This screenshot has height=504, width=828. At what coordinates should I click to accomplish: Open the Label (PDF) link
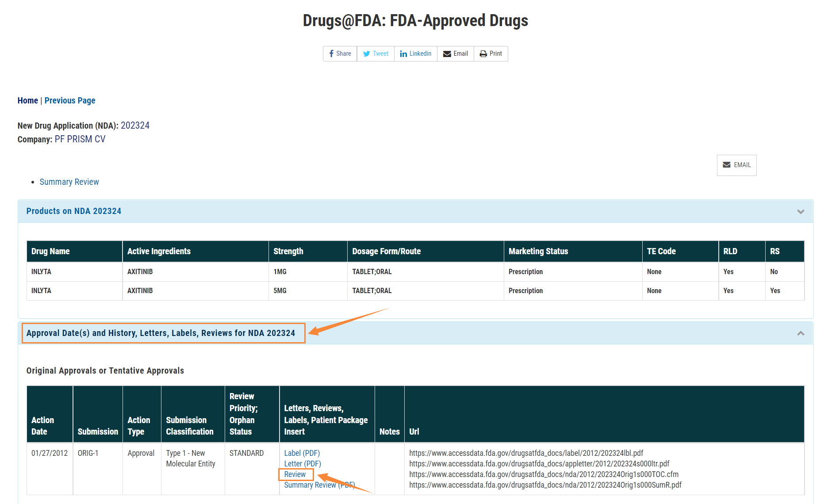(302, 453)
